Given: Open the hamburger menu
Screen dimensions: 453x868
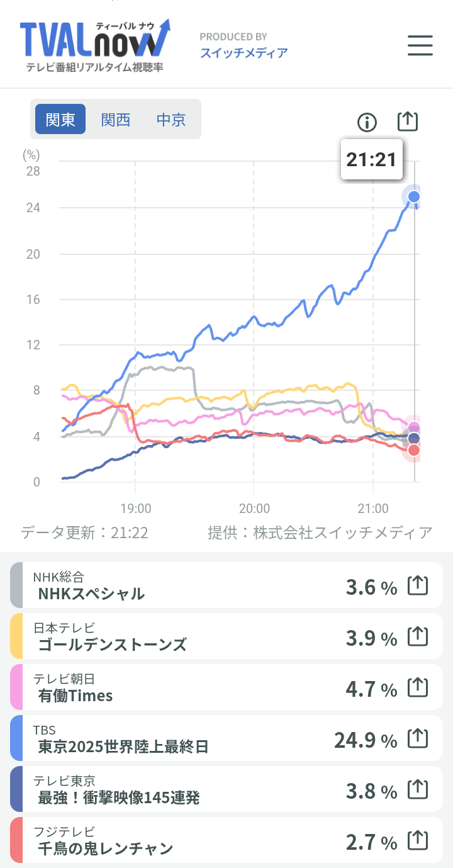Looking at the screenshot, I should click(x=420, y=45).
